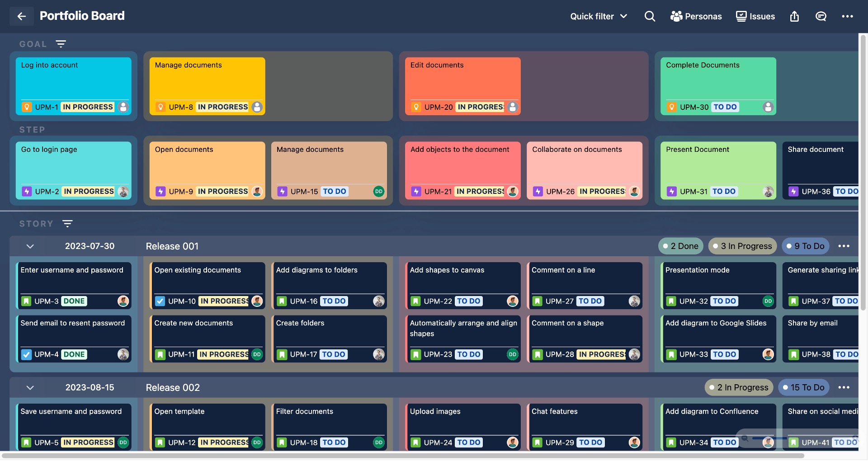Collapse the Release 001 swimlane

30,246
